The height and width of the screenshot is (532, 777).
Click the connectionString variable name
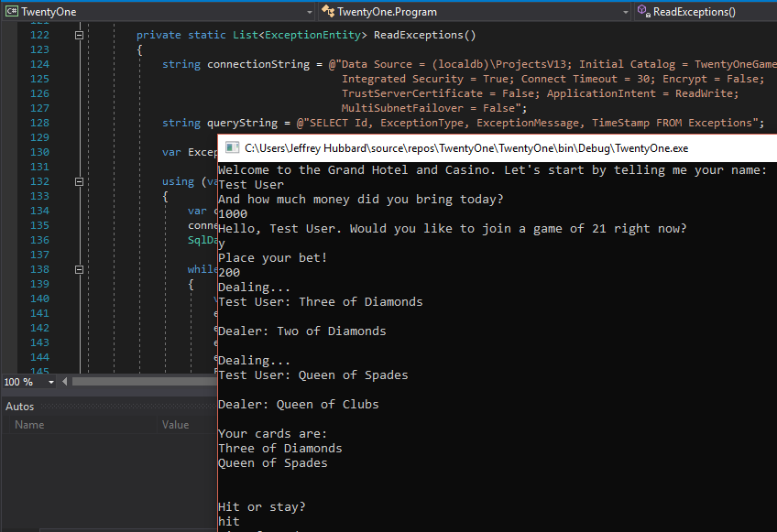tap(258, 64)
